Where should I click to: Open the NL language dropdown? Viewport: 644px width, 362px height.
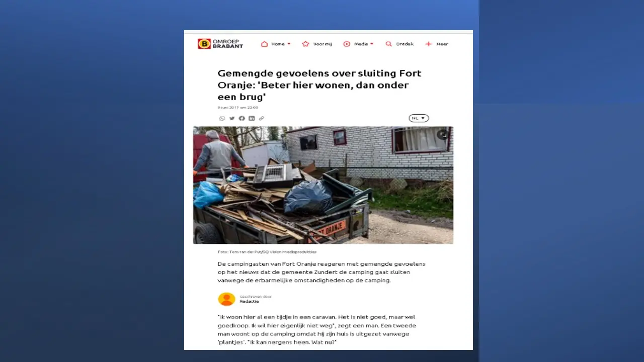(419, 118)
